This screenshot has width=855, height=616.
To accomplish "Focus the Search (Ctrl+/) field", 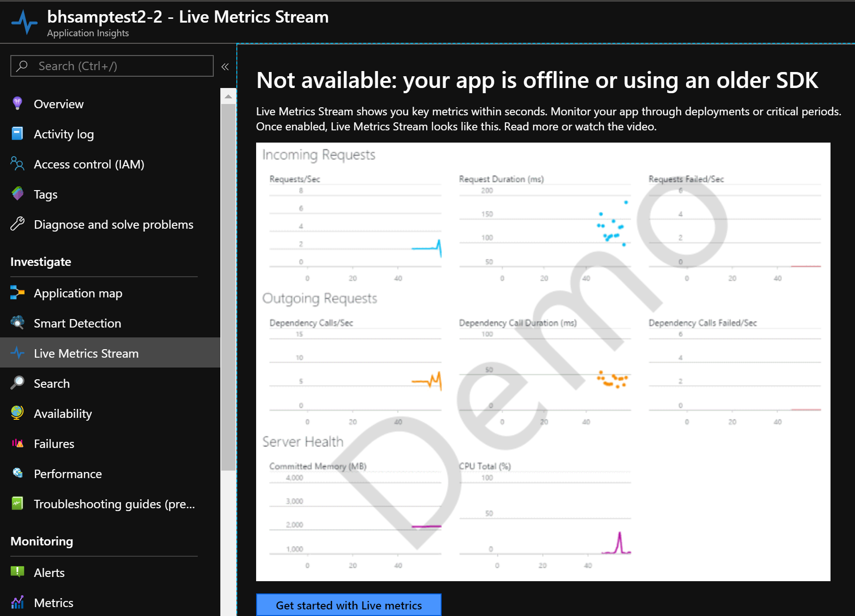I will tap(112, 66).
